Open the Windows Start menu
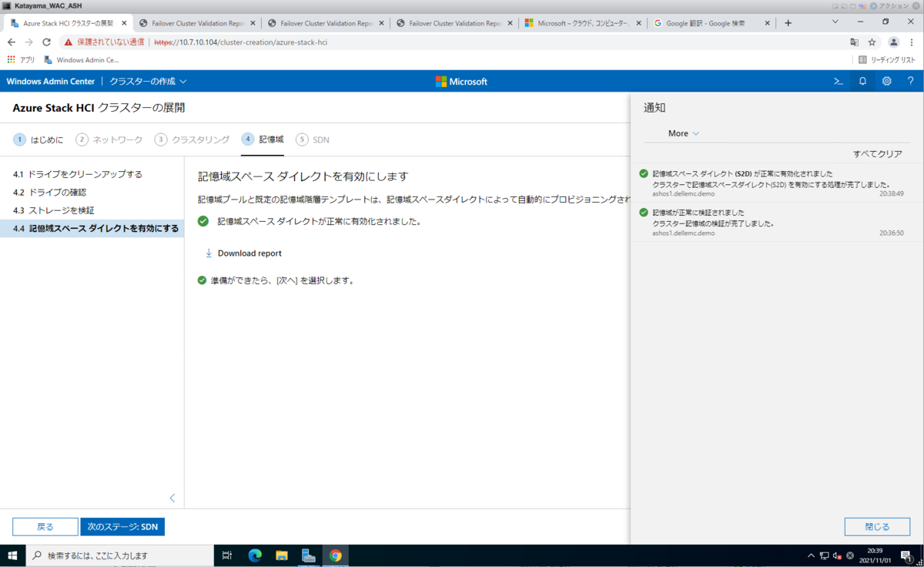This screenshot has width=924, height=567. (x=12, y=555)
